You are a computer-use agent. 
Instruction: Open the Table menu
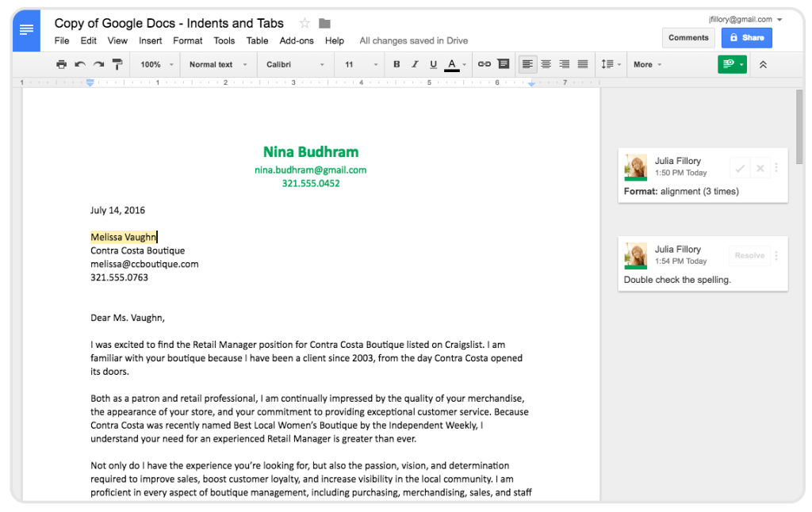click(x=257, y=40)
